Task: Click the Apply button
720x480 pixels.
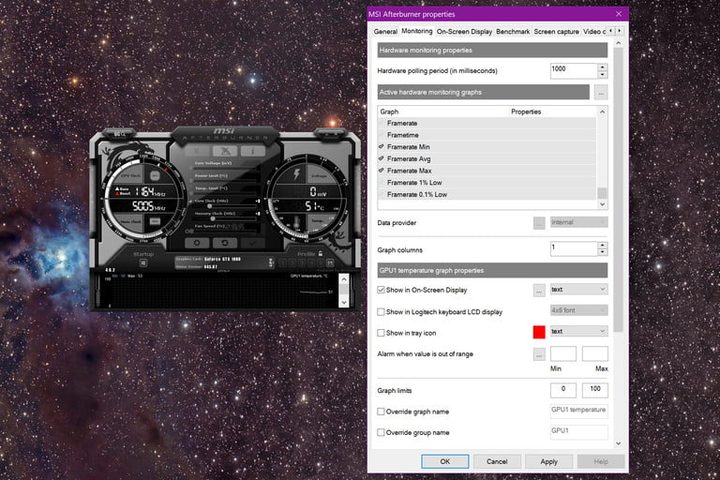Action: pos(549,461)
